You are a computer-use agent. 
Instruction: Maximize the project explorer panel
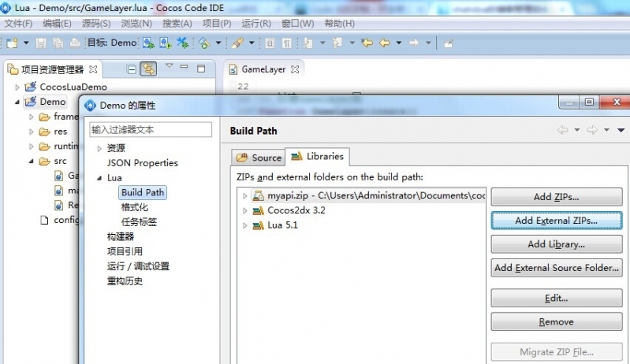(x=201, y=69)
